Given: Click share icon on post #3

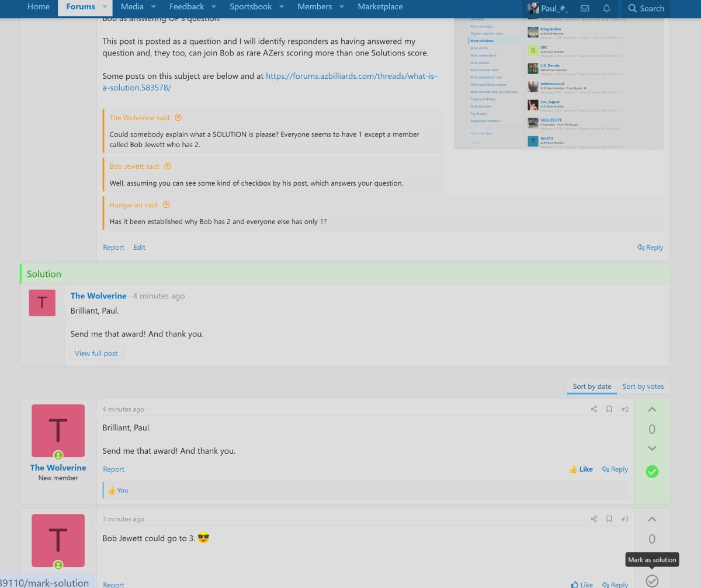Looking at the screenshot, I should 594,519.
